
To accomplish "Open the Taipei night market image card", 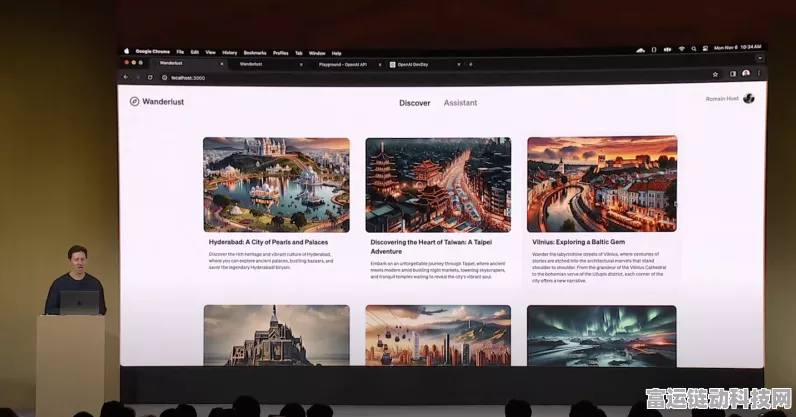I will [x=438, y=185].
